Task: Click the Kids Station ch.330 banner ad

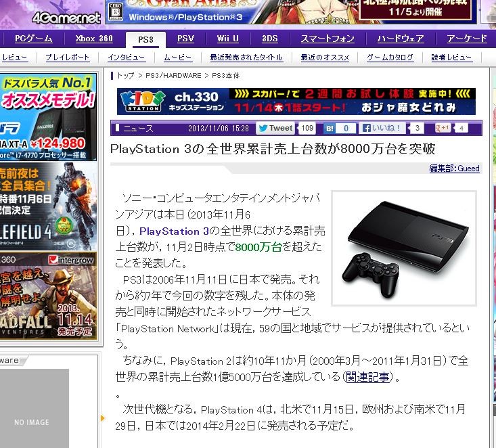Action: click(x=296, y=102)
